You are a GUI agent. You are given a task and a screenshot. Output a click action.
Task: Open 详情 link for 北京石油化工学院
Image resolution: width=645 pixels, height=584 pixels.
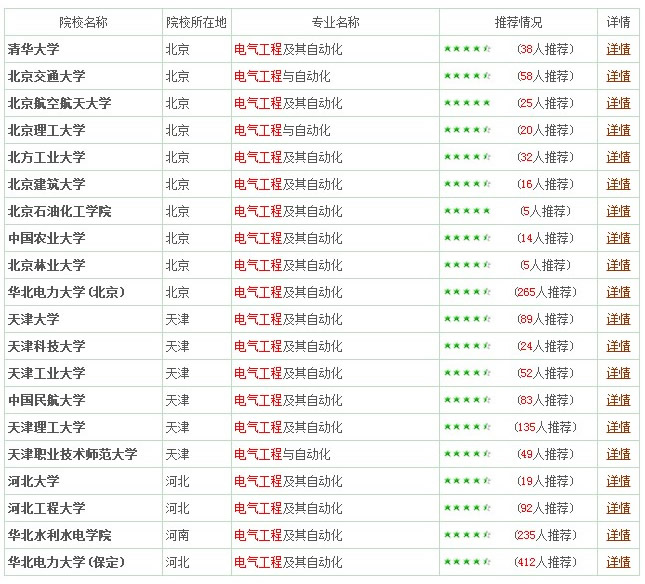(x=618, y=211)
